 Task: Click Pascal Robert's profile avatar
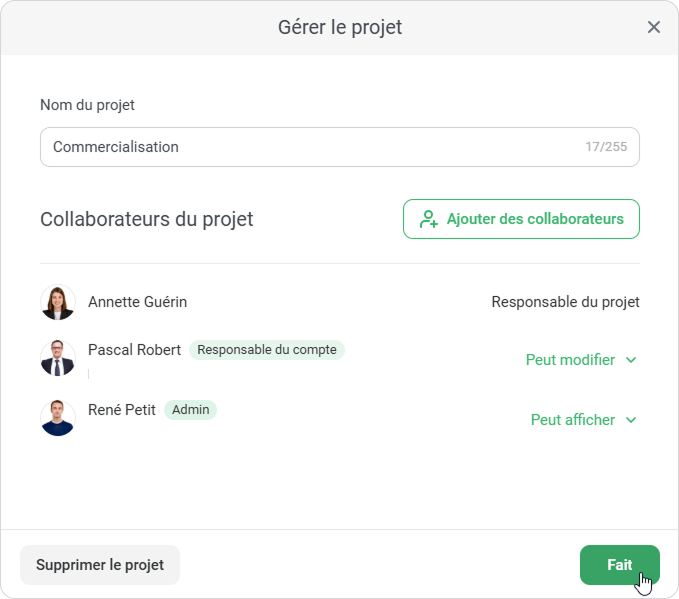pyautogui.click(x=58, y=358)
